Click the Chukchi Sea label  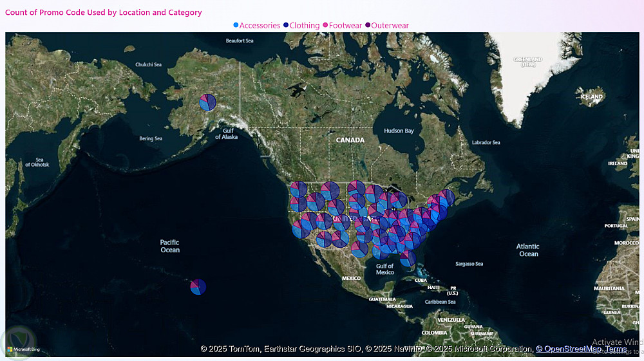coord(148,65)
